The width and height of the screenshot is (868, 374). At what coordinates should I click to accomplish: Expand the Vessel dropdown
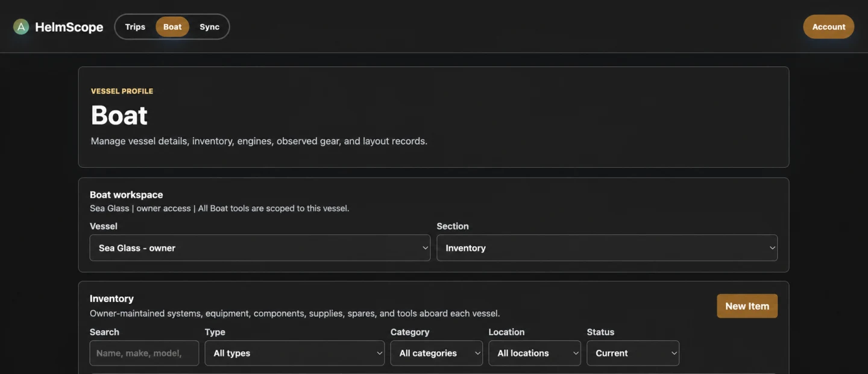click(260, 248)
